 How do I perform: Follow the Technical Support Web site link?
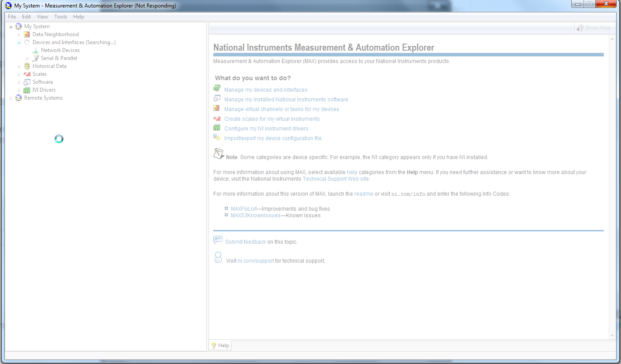click(336, 179)
